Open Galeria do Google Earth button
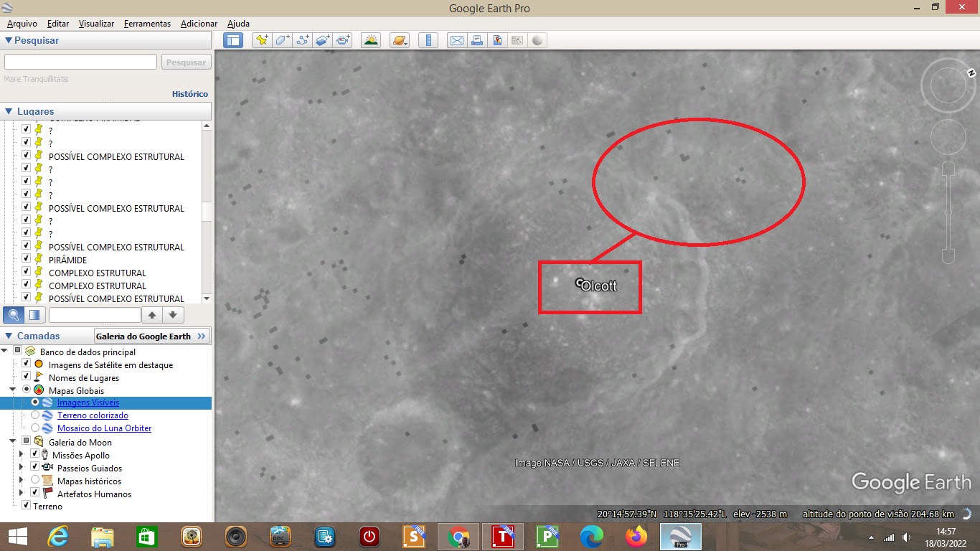Viewport: 980px width, 551px height. 152,336
